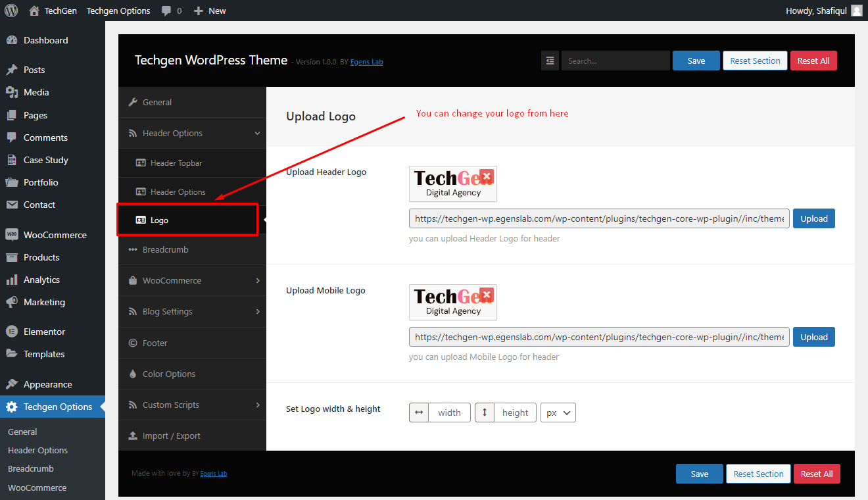Open the Color Options tab
Image resolution: width=868 pixels, height=500 pixels.
(192, 374)
